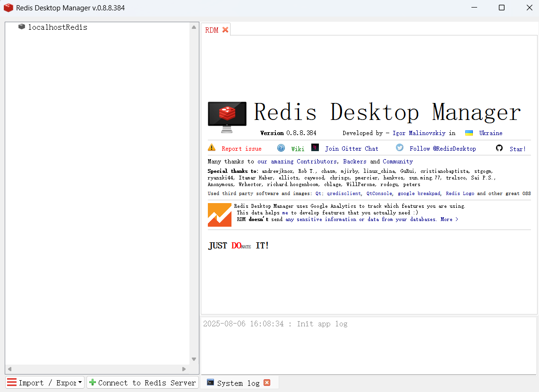Image resolution: width=539 pixels, height=392 pixels.
Task: Open the Ukraine link
Action: pos(491,133)
